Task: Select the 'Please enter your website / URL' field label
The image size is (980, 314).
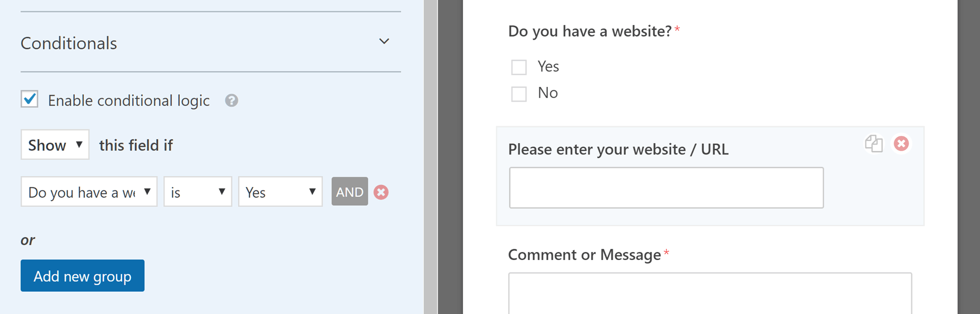Action: pos(618,149)
